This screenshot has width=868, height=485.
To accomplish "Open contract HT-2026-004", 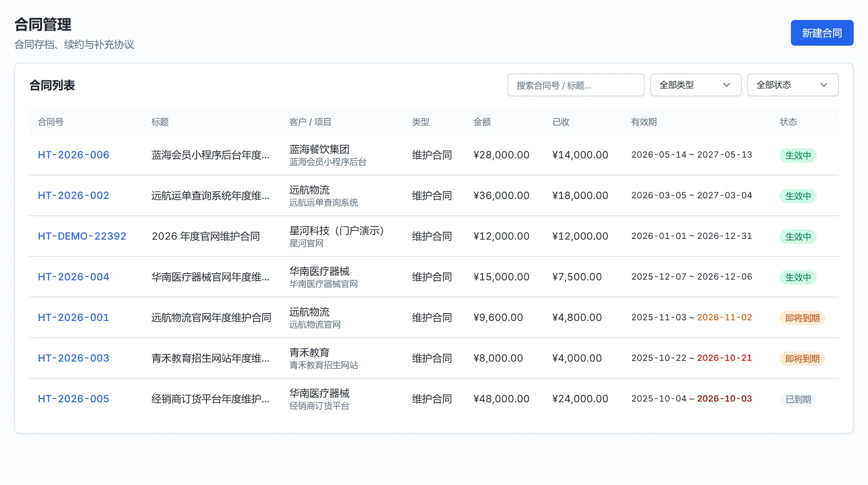I will tap(74, 277).
